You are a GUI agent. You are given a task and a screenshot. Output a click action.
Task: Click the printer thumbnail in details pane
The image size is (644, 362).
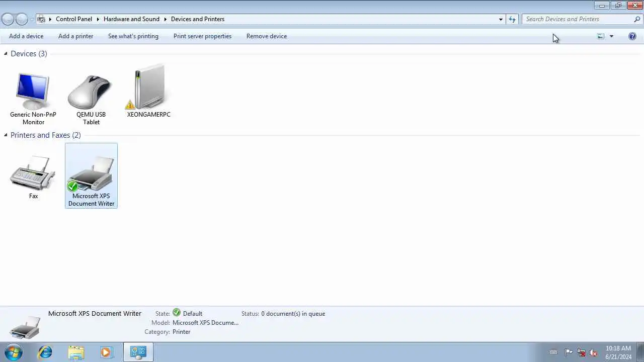pyautogui.click(x=25, y=327)
